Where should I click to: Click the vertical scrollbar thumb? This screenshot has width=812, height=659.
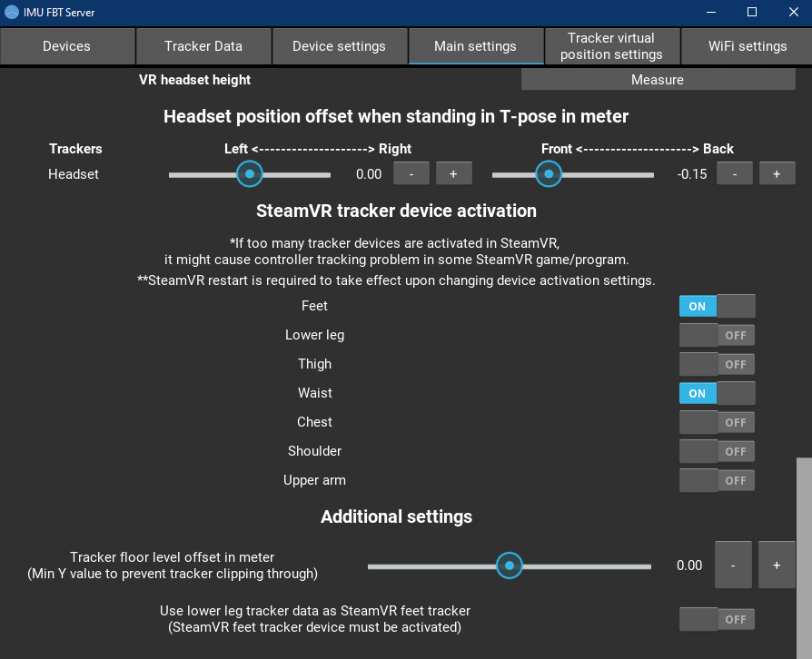click(x=804, y=558)
